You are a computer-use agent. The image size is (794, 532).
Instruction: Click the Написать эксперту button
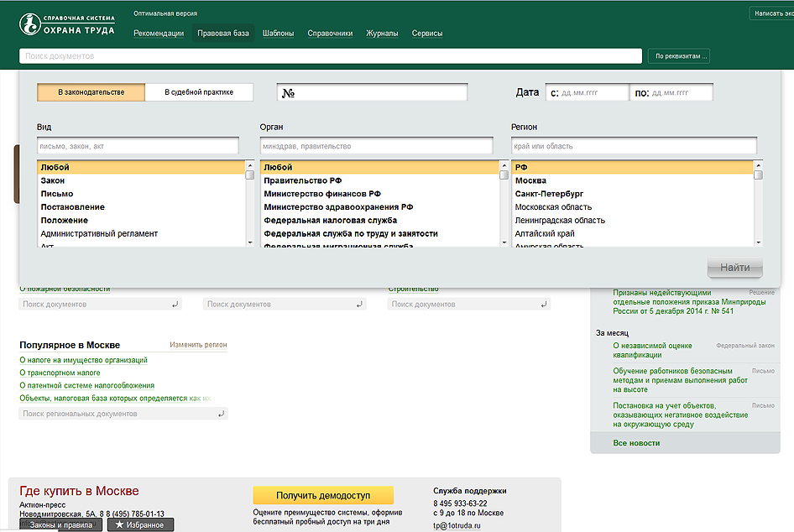point(771,13)
